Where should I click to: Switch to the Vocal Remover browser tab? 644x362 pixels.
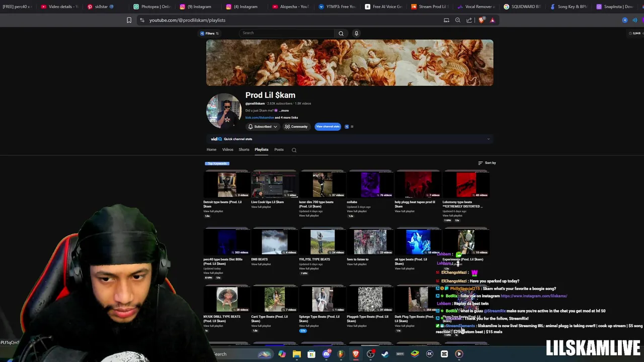(475, 7)
